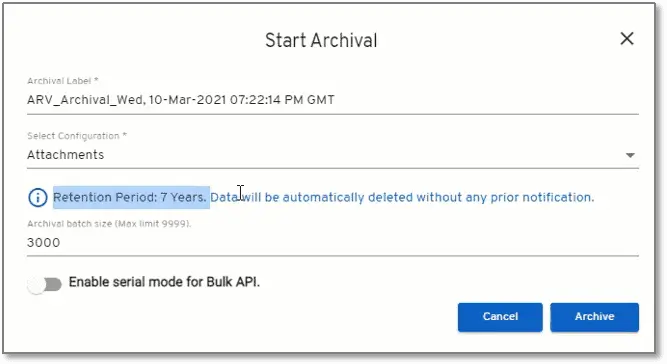Close the Start Archival dialog

(627, 39)
